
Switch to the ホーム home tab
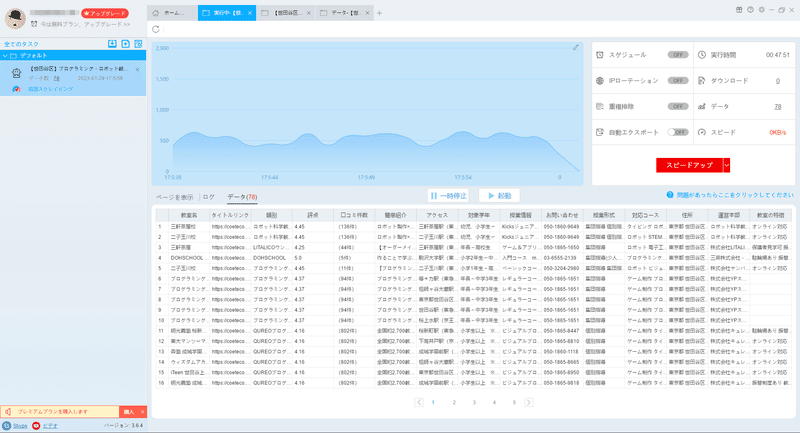tap(172, 13)
